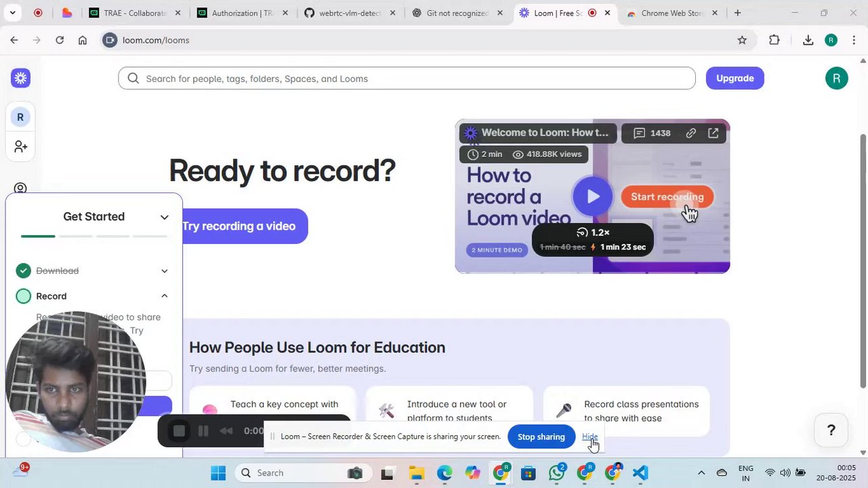
Task: Select the pinned red record tab
Action: 38,13
